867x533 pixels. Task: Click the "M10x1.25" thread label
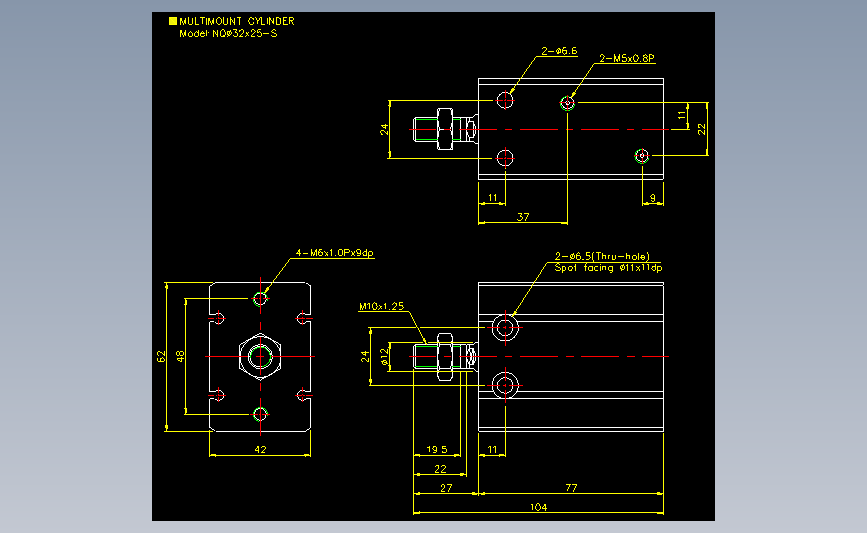point(382,306)
